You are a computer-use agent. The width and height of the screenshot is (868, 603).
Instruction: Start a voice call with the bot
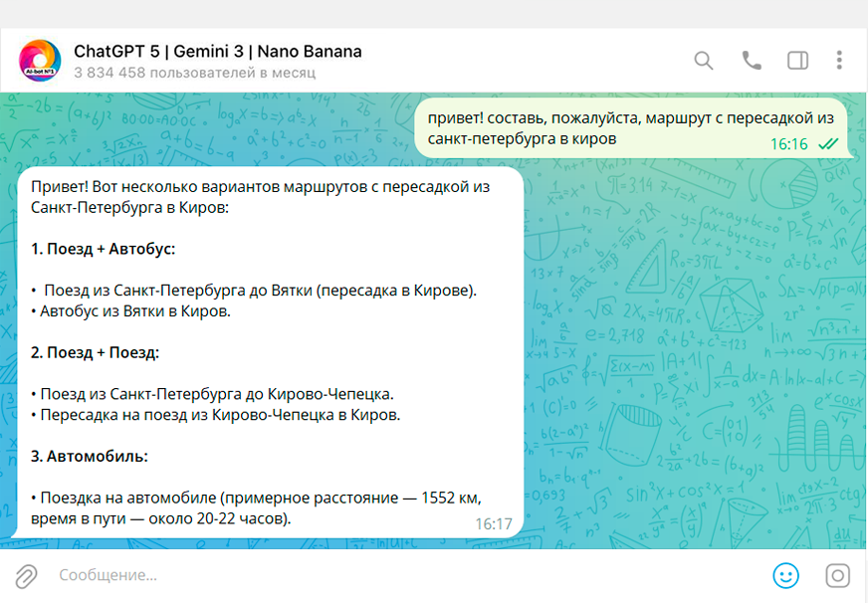(x=752, y=61)
